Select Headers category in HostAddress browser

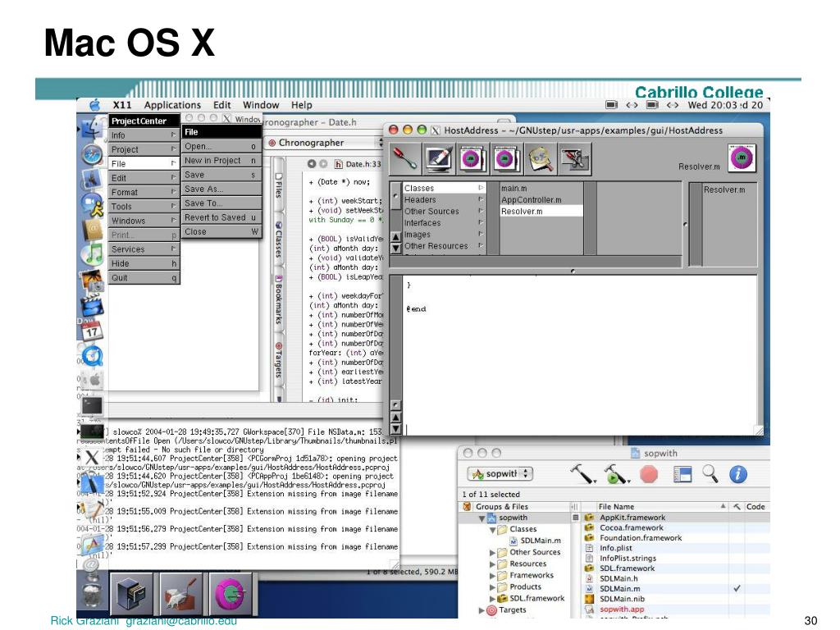(x=444, y=200)
